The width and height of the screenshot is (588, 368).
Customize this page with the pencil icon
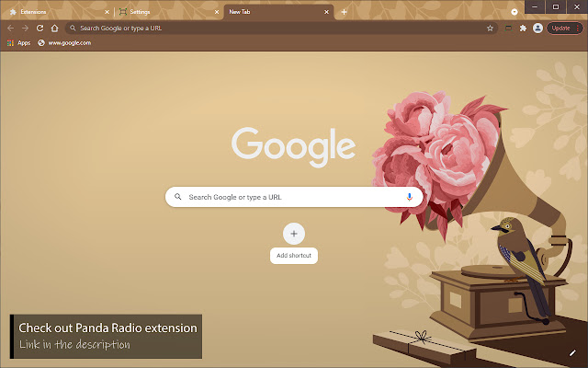point(572,352)
